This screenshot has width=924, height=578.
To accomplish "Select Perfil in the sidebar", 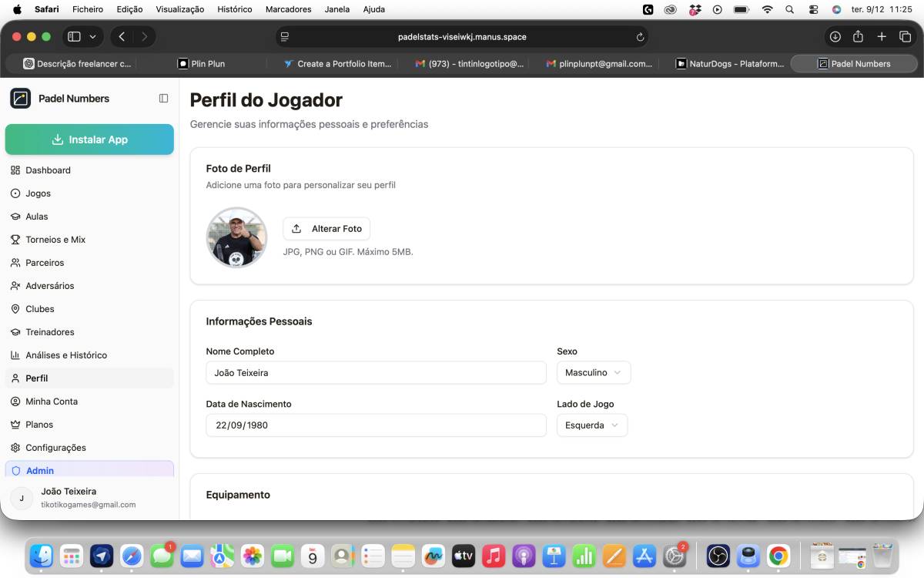I will coord(89,378).
